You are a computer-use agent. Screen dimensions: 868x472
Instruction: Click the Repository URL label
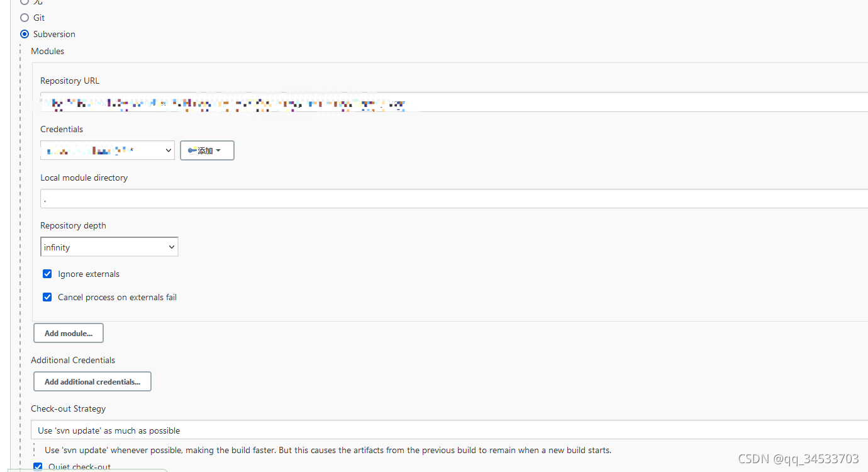point(70,81)
